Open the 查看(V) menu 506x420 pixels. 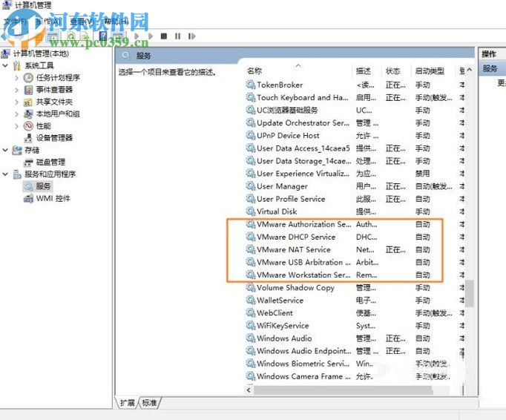[x=82, y=22]
